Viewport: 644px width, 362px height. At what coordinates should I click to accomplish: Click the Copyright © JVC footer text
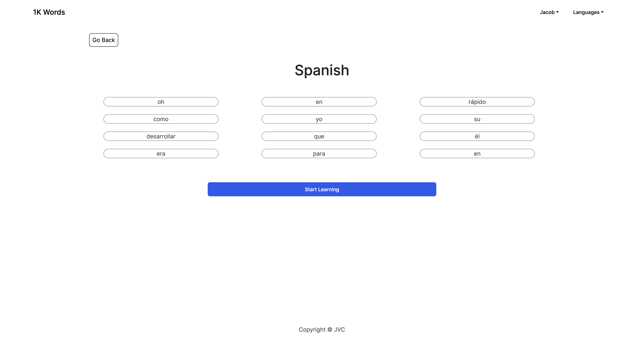pos(322,329)
